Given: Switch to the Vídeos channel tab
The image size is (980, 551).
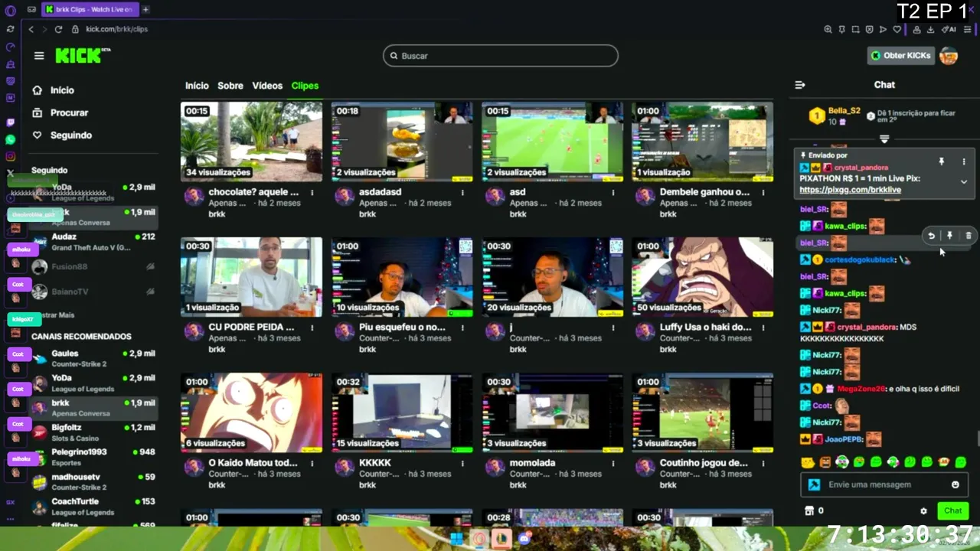Looking at the screenshot, I should tap(267, 86).
